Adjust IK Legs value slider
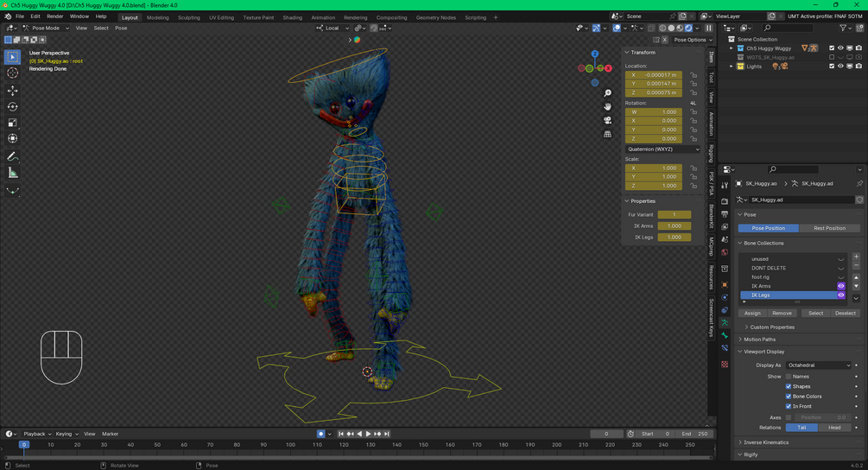The width and height of the screenshot is (868, 470). coord(675,237)
